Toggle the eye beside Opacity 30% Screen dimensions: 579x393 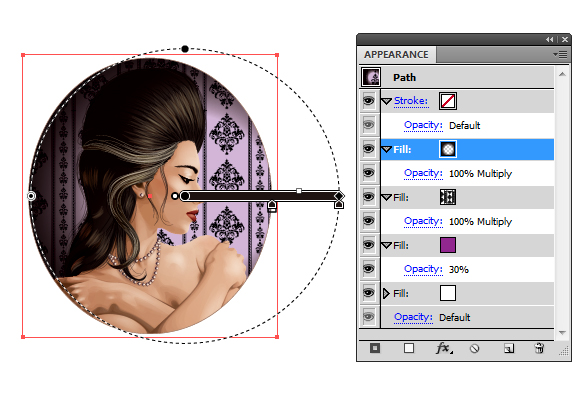click(x=369, y=269)
